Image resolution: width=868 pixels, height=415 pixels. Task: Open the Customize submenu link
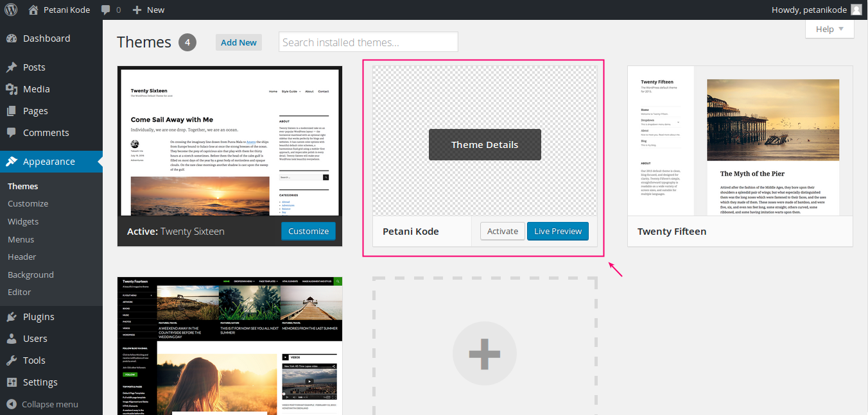[28, 203]
